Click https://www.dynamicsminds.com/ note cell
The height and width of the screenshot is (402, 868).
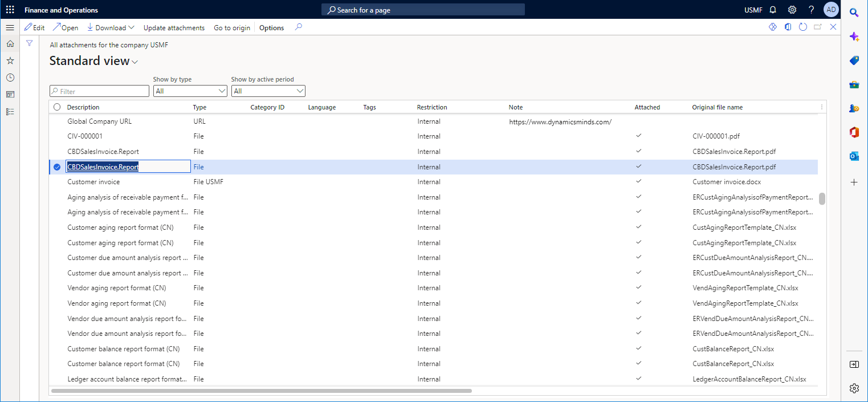(560, 121)
